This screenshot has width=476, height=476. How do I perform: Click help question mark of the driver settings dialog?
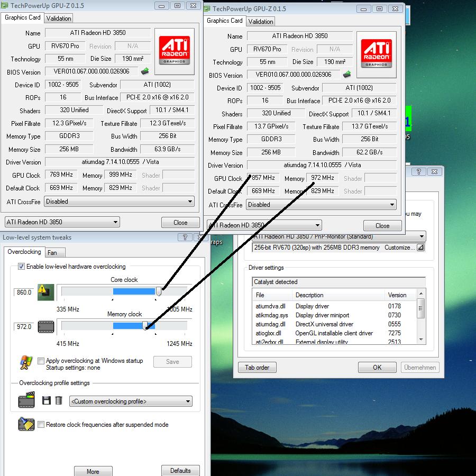click(419, 171)
